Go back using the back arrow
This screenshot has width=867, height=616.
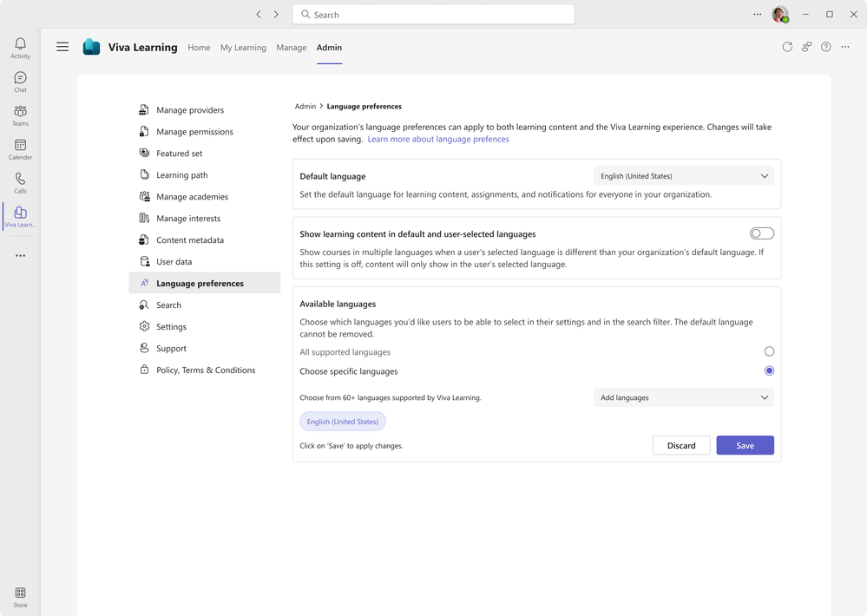click(259, 15)
